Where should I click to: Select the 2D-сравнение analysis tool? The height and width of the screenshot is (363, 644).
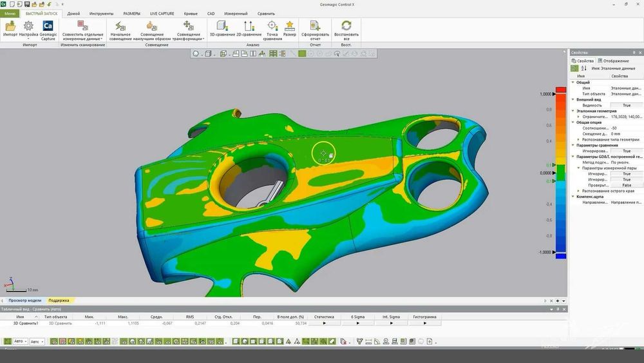coord(249,26)
